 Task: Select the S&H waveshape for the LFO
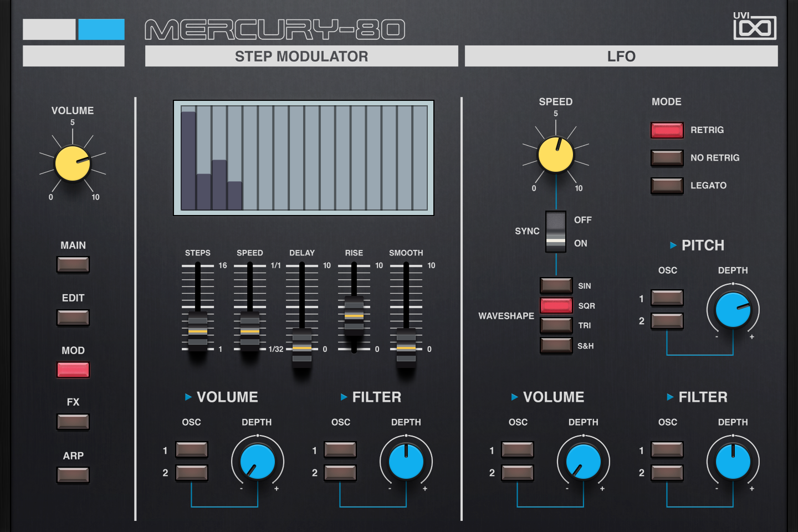coord(556,345)
